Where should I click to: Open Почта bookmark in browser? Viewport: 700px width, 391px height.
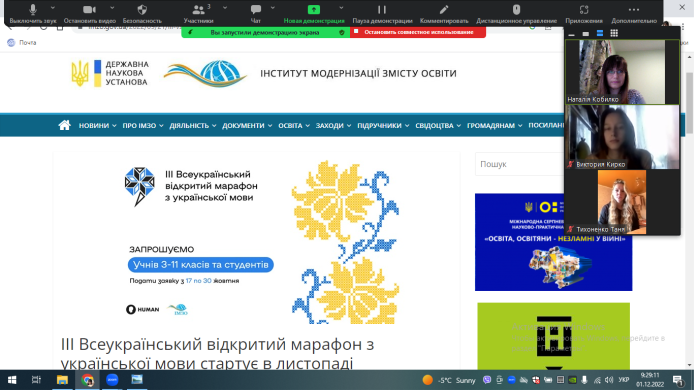22,42
